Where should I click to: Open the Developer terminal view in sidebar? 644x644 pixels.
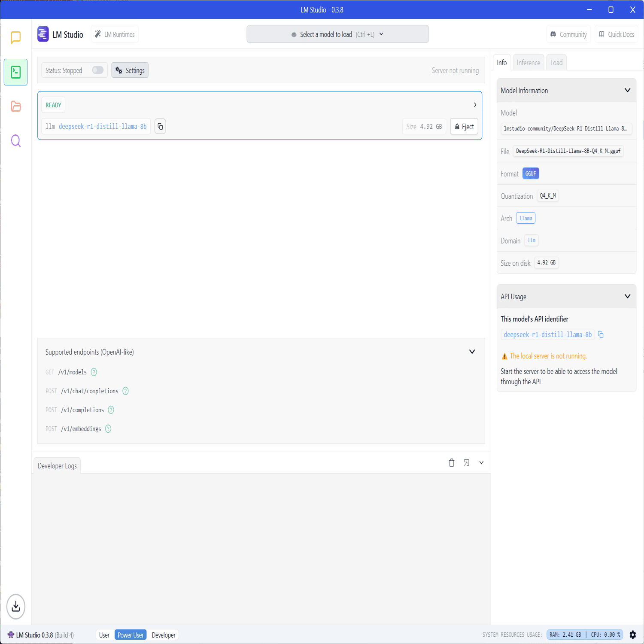click(16, 72)
